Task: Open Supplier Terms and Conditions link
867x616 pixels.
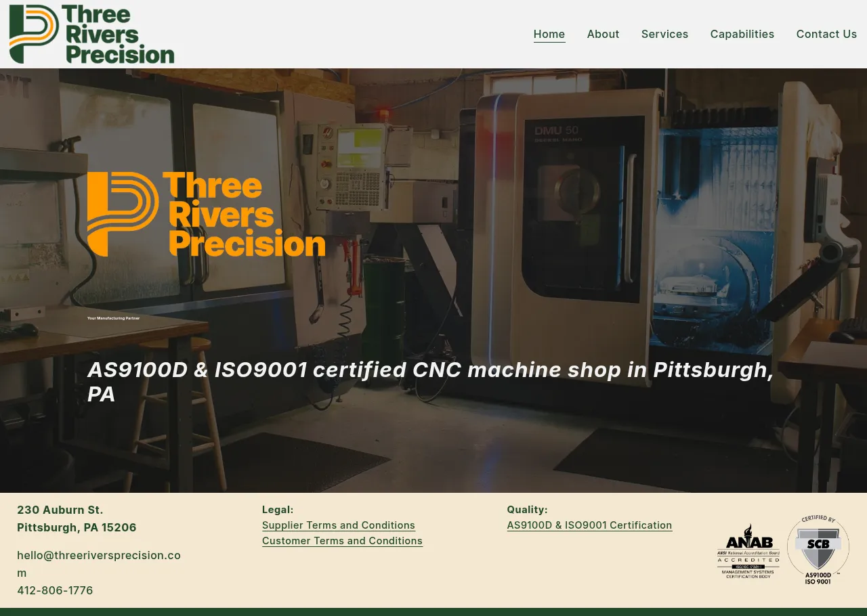Action: (x=338, y=525)
